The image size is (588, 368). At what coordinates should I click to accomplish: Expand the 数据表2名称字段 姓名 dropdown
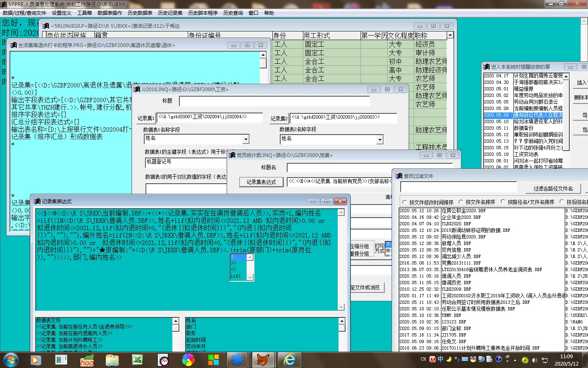380,139
